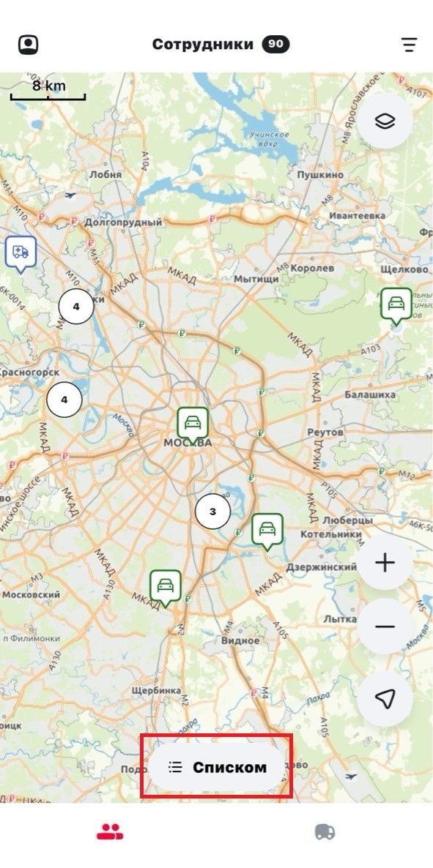Tap the car marker near Щелково
Viewport: 433px width, 868px height.
(x=396, y=306)
